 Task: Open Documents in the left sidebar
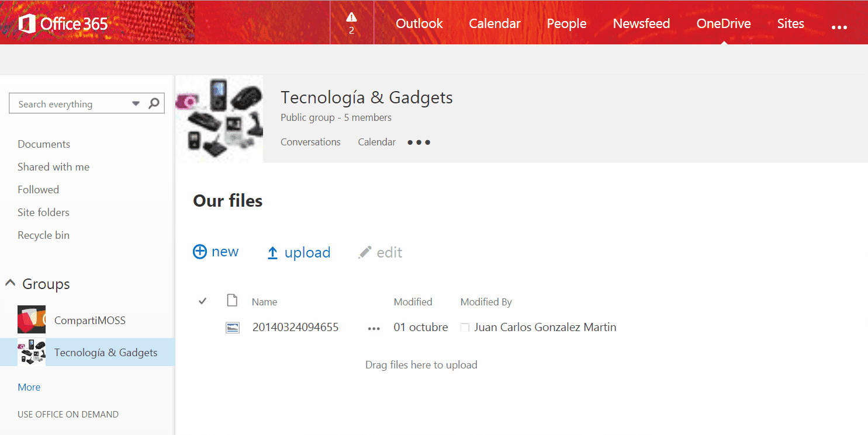pos(44,144)
